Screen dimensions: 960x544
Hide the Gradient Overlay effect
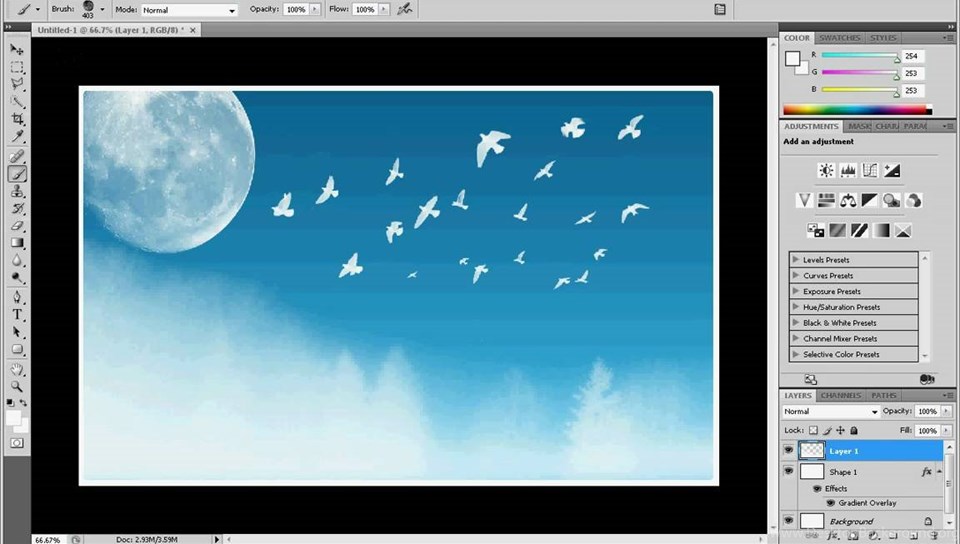click(830, 503)
